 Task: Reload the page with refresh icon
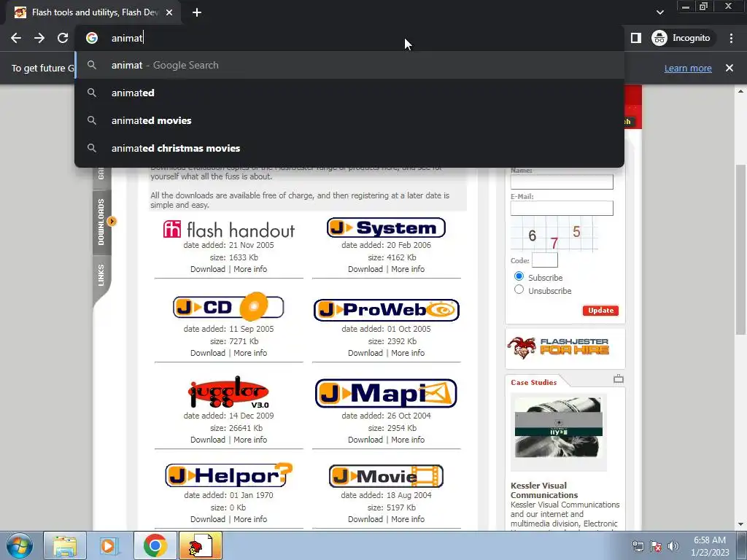coord(63,38)
